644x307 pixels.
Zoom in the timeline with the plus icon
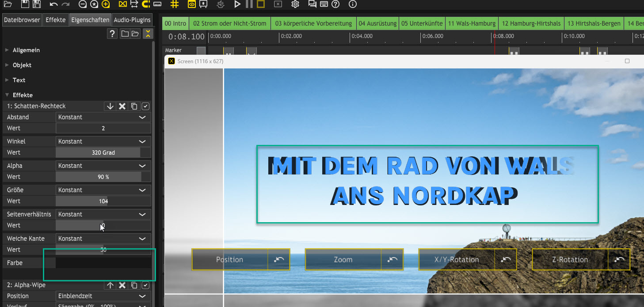(x=105, y=4)
